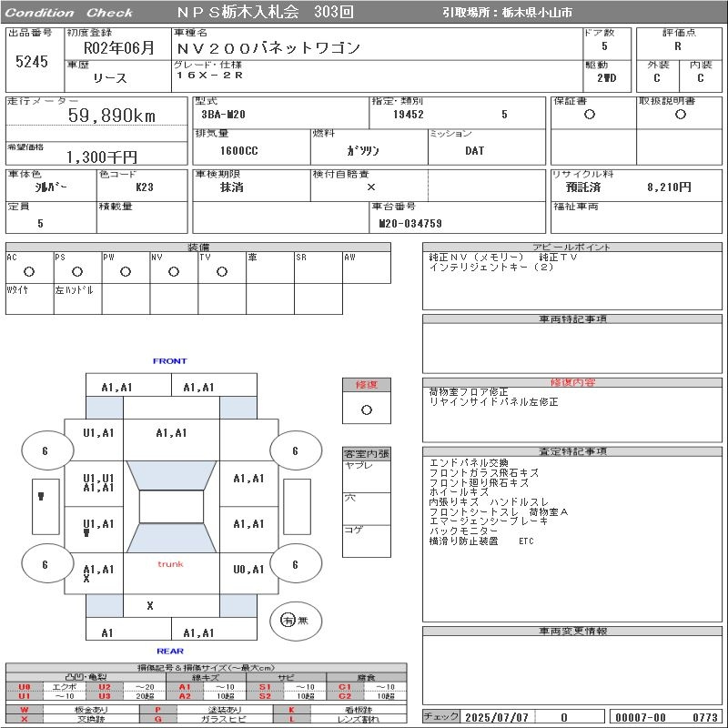
Task: Click the 荷物室フロア修正 repair line
Action: coord(469,392)
